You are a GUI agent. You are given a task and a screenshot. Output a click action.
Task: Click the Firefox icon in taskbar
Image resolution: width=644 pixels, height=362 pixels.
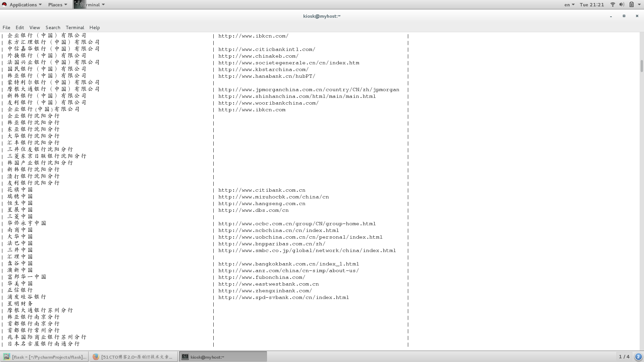[x=96, y=357]
